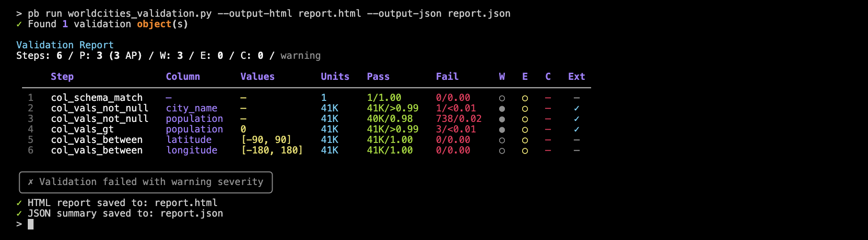Click the Ext checkmark for city_name row
Viewport: 868px width, 240px height.
click(576, 109)
